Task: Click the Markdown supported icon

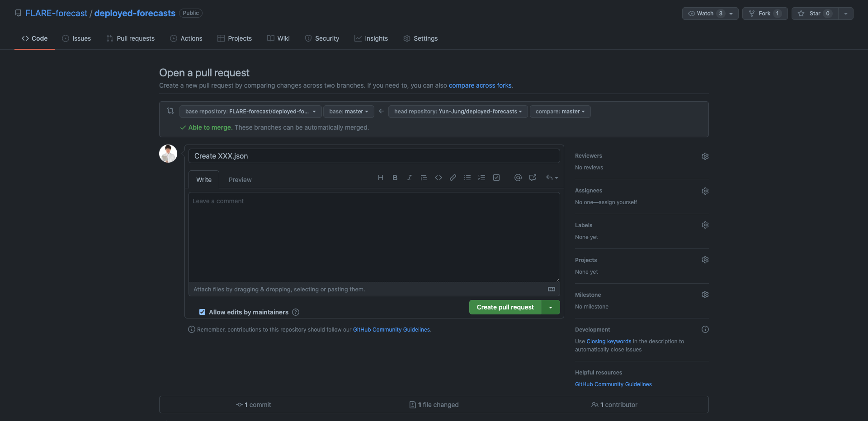Action: point(552,289)
